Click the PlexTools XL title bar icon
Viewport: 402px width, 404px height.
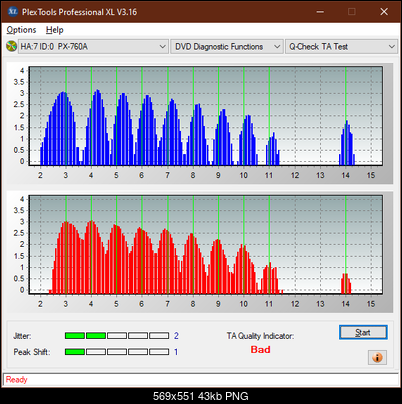[13, 12]
